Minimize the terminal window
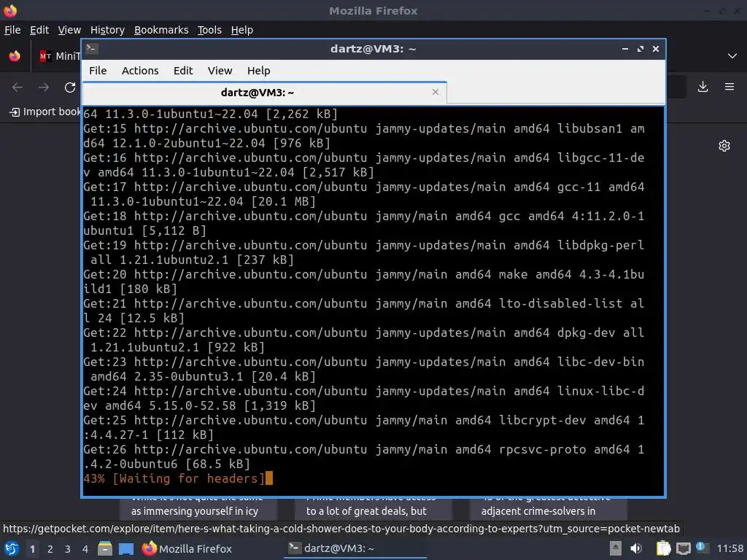 click(x=625, y=49)
